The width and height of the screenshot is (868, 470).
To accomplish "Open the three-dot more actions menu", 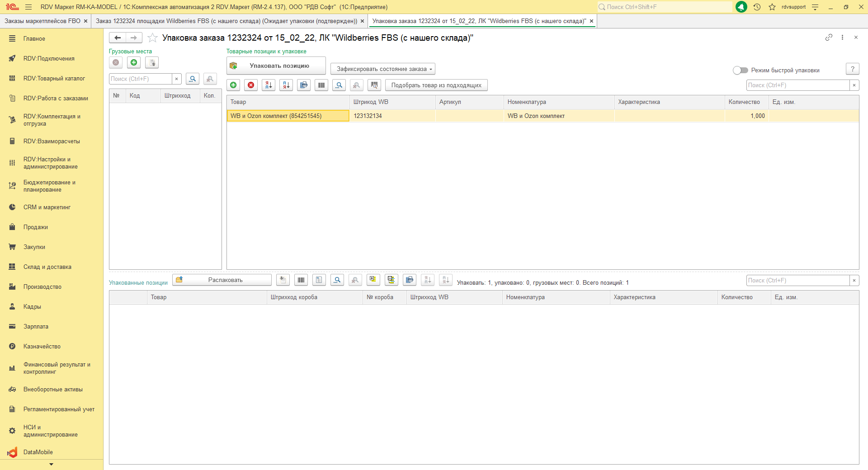I will pos(842,38).
